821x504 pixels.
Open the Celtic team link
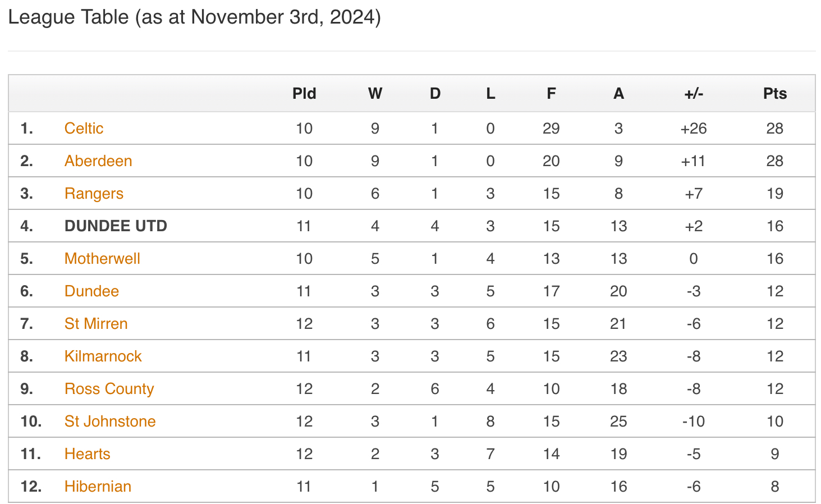(x=84, y=129)
